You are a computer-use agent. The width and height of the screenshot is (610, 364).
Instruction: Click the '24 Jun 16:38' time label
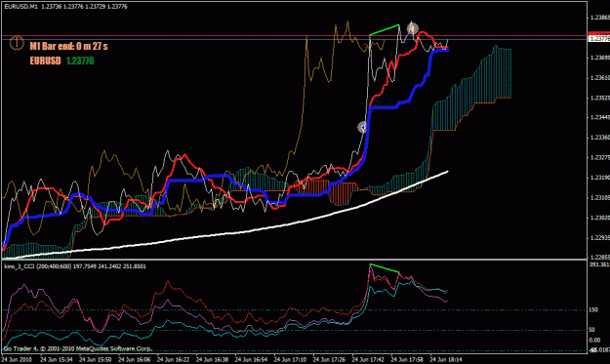[x=212, y=360]
